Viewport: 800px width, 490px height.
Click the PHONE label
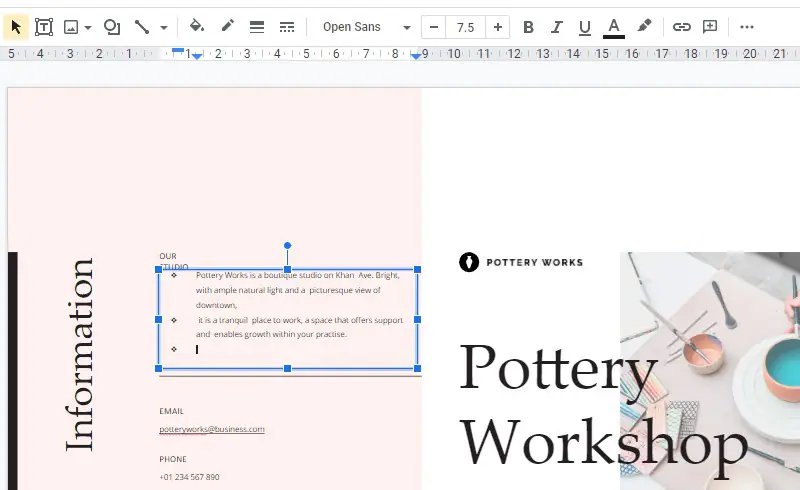coord(173,459)
